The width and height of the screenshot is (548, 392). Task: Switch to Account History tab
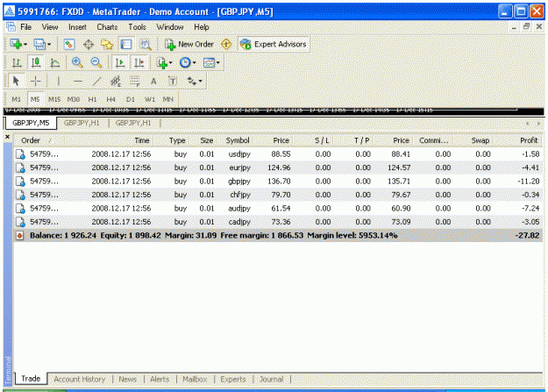[79, 379]
